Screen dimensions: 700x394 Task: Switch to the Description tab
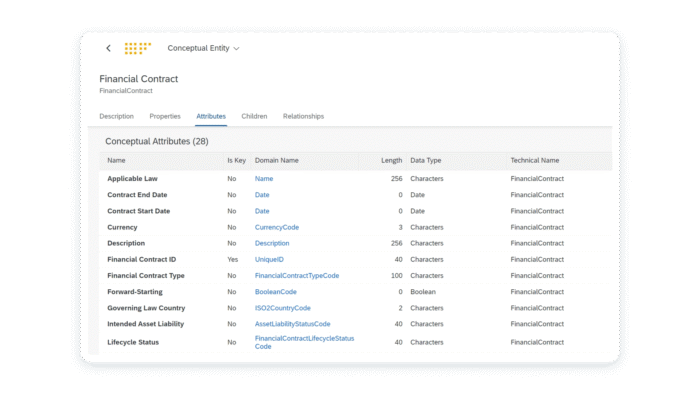point(117,116)
